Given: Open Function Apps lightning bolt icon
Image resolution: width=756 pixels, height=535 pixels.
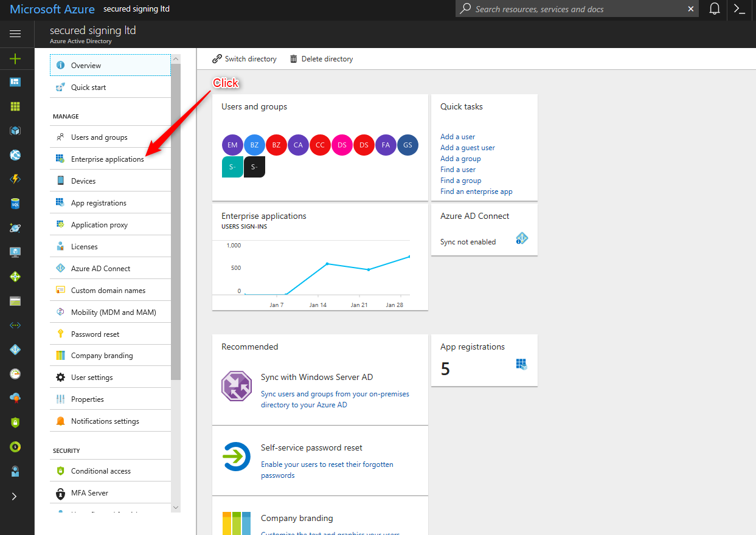Looking at the screenshot, I should point(15,179).
